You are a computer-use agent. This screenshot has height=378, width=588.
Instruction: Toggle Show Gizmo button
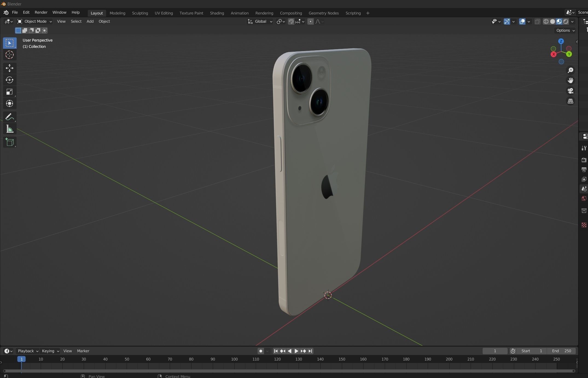click(x=507, y=21)
